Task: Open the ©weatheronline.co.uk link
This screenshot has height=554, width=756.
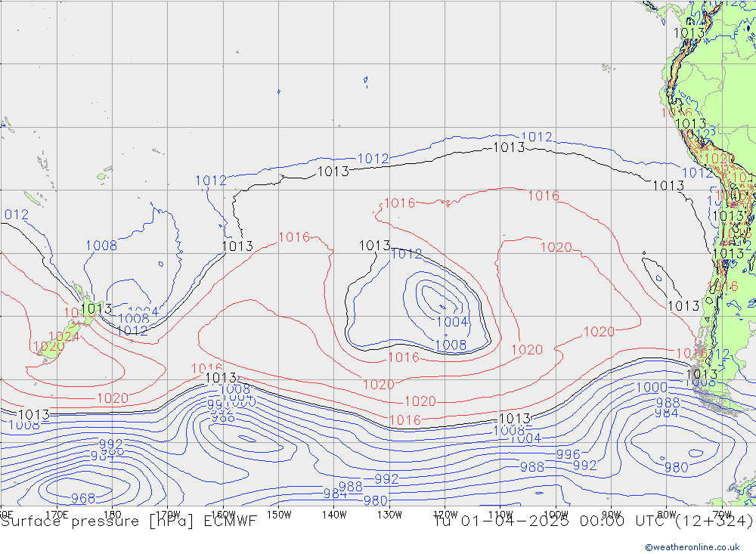Action: click(692, 546)
